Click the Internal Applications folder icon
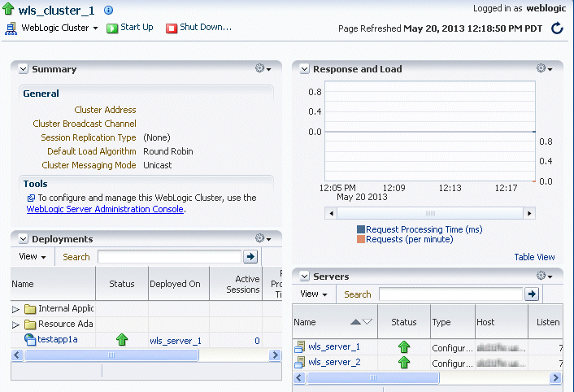The height and width of the screenshot is (392, 574). 30,309
